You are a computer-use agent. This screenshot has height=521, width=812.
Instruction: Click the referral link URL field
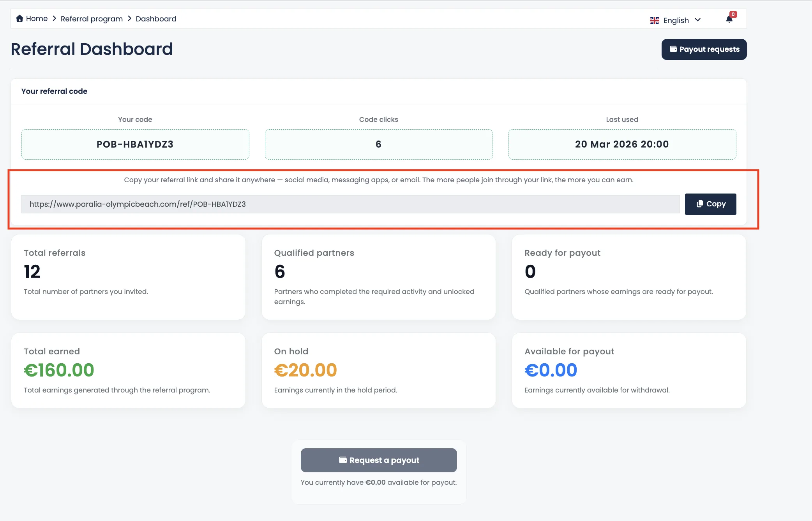pyautogui.click(x=350, y=204)
